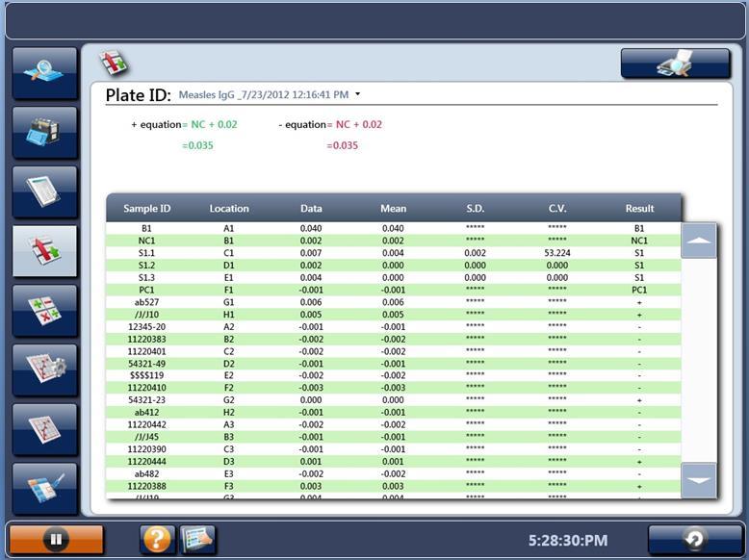The image size is (749, 560).
Task: Open the spreadsheet report sidebar button
Action: click(44, 191)
